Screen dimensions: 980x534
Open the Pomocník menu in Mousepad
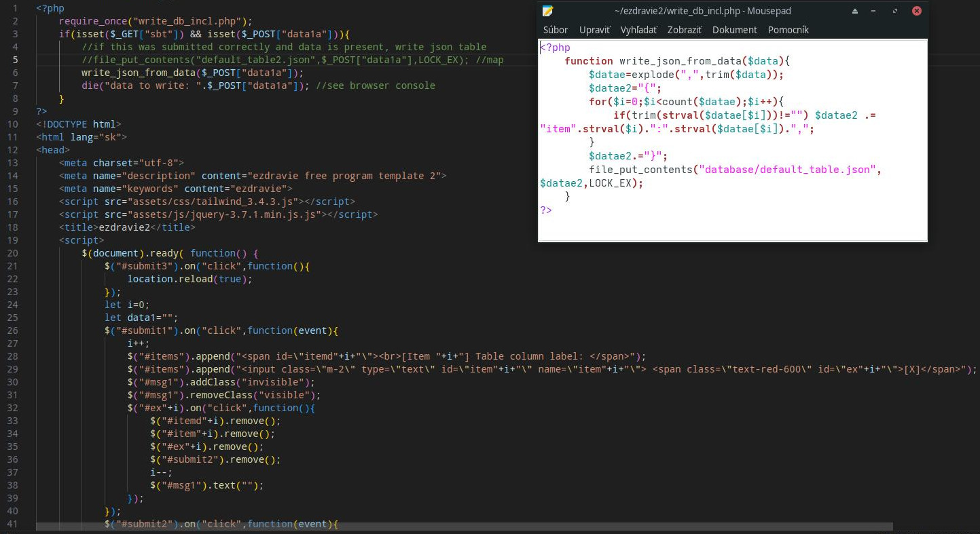click(x=788, y=29)
